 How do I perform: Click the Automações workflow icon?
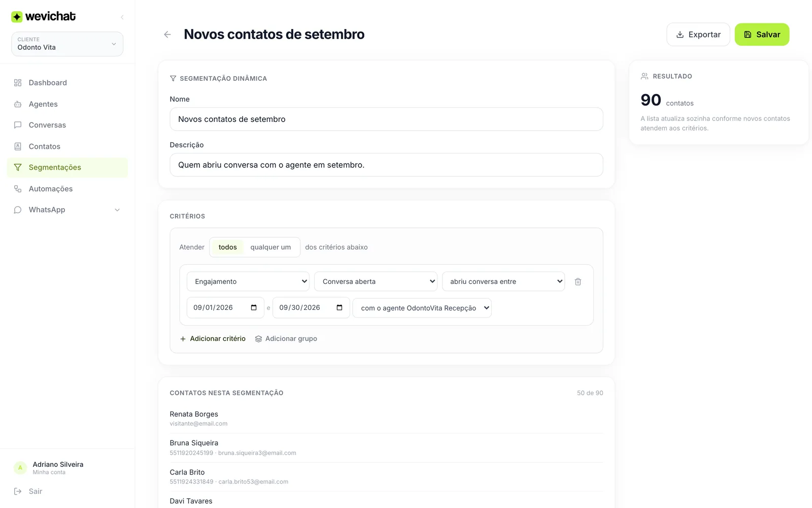18,188
